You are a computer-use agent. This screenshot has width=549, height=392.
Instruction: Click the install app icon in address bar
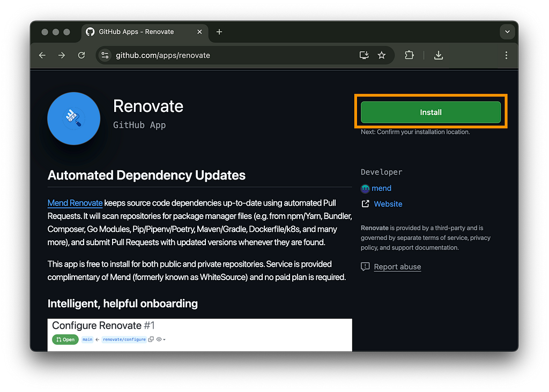tap(364, 55)
